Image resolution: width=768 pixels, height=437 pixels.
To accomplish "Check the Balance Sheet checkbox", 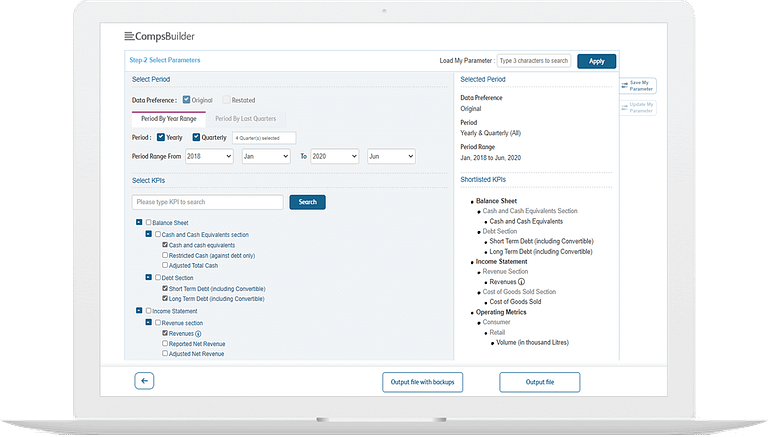I will [148, 222].
